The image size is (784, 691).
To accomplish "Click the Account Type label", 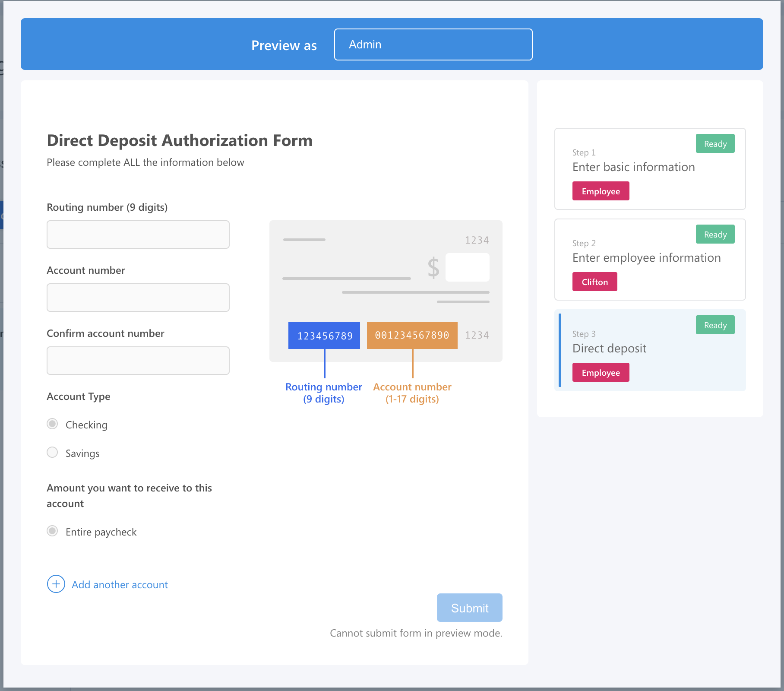I will (x=79, y=396).
